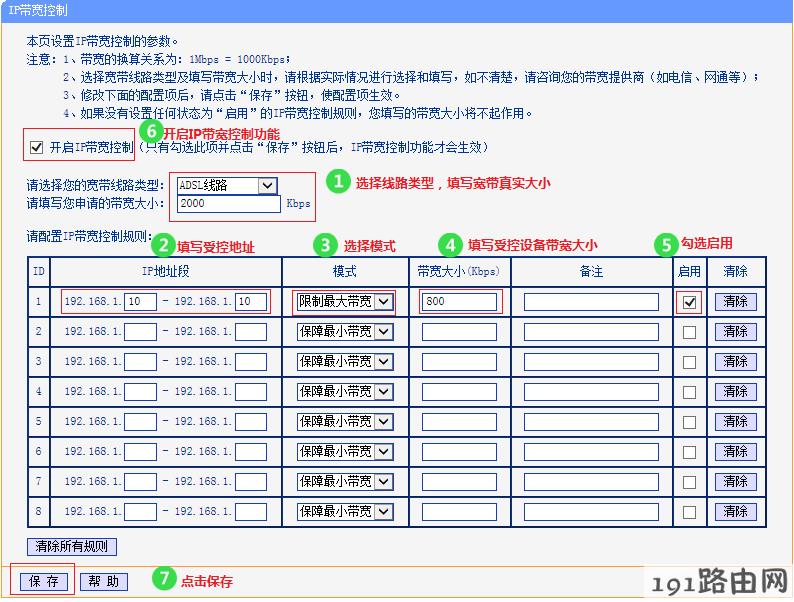The width and height of the screenshot is (794, 602).
Task: Click row 3 bandwidth size field
Action: (x=459, y=362)
